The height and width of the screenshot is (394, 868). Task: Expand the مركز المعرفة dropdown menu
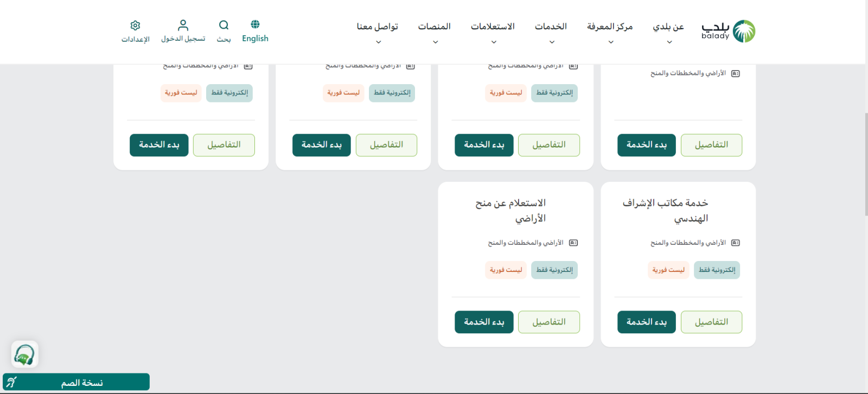pos(610,32)
